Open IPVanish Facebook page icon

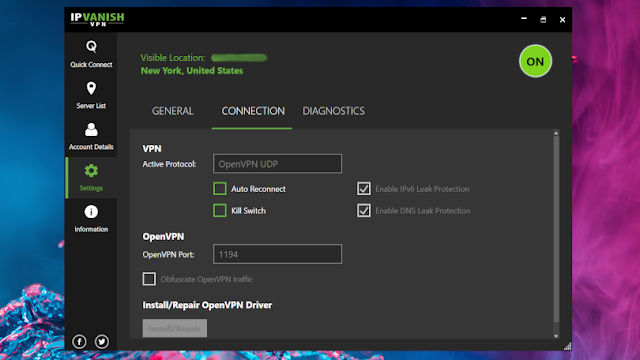coord(80,341)
